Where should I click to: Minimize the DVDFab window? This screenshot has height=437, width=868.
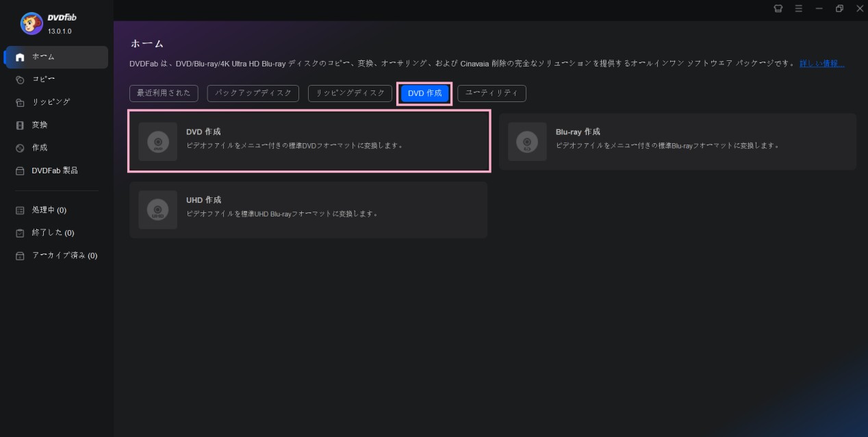tap(819, 9)
